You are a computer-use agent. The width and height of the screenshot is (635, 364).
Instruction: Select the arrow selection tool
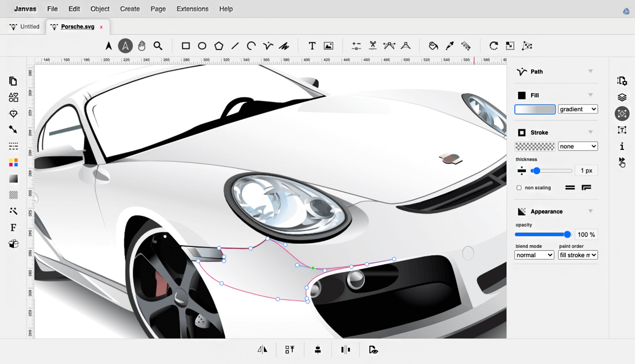(109, 46)
